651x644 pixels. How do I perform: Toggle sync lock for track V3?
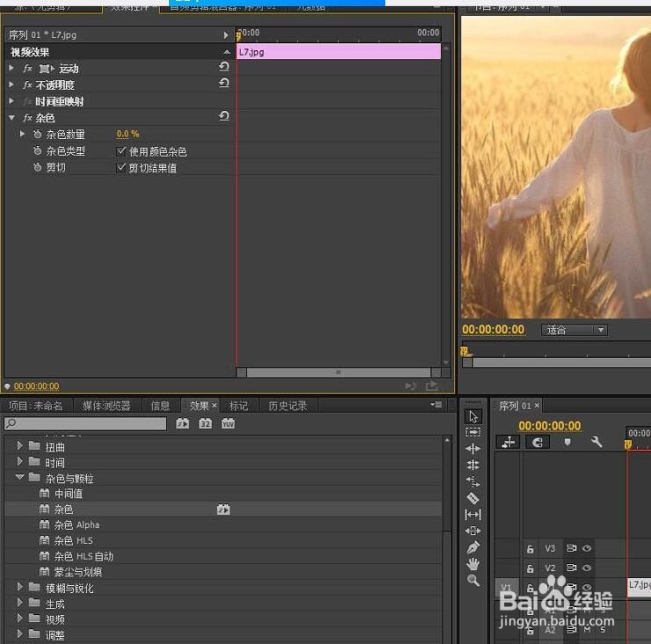[x=571, y=548]
